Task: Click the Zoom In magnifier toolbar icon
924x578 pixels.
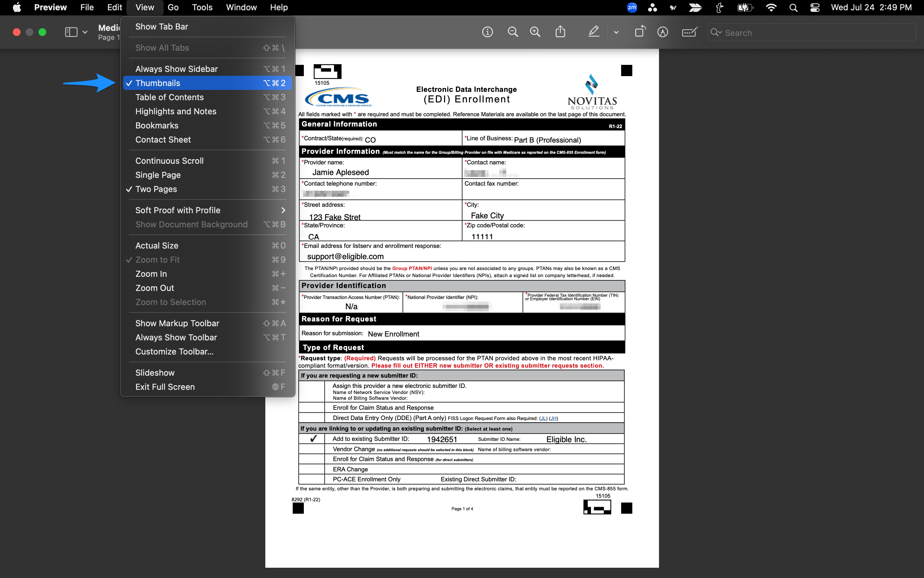Action: [535, 32]
